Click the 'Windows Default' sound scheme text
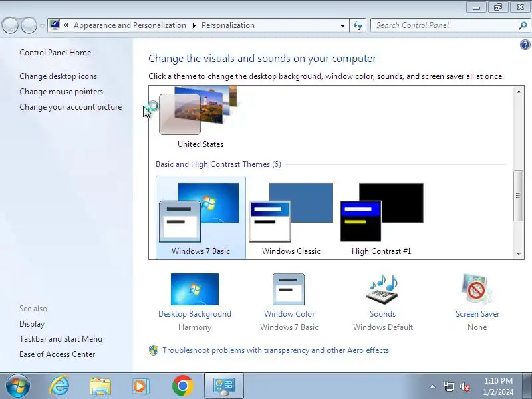The height and width of the screenshot is (399, 532). [383, 327]
